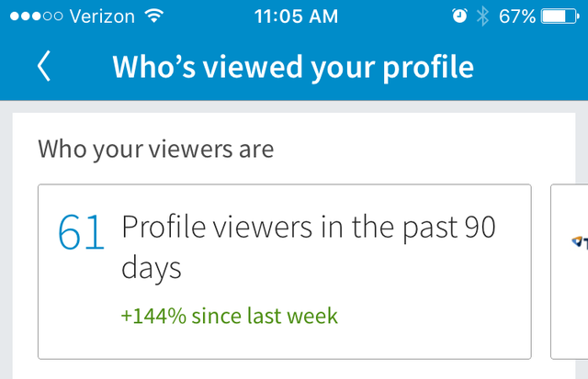Open the profile viewers summary card
Image resolution: width=588 pixels, height=379 pixels.
[285, 272]
